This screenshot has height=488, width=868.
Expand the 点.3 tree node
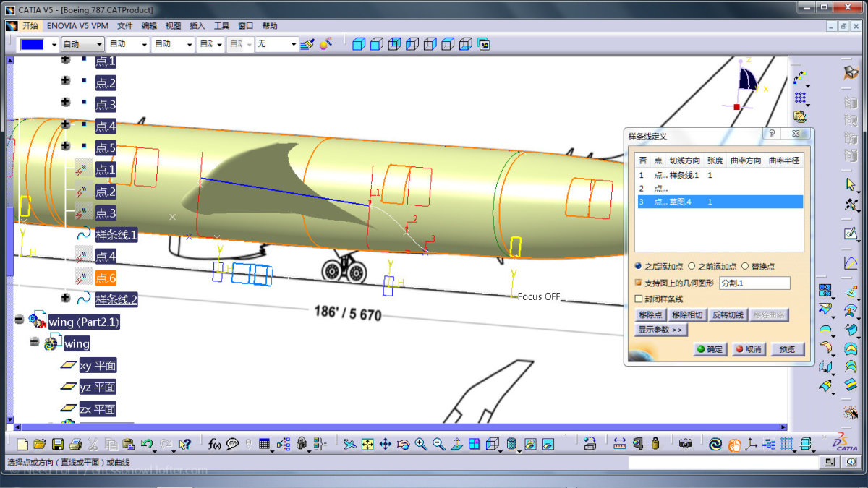pyautogui.click(x=66, y=103)
